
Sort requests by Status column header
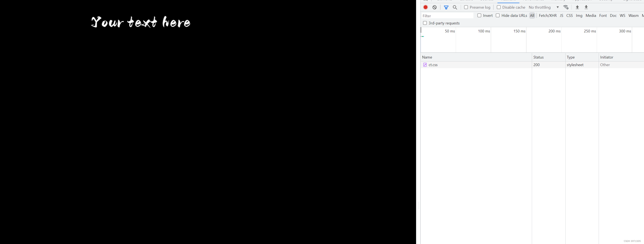pyautogui.click(x=548, y=57)
